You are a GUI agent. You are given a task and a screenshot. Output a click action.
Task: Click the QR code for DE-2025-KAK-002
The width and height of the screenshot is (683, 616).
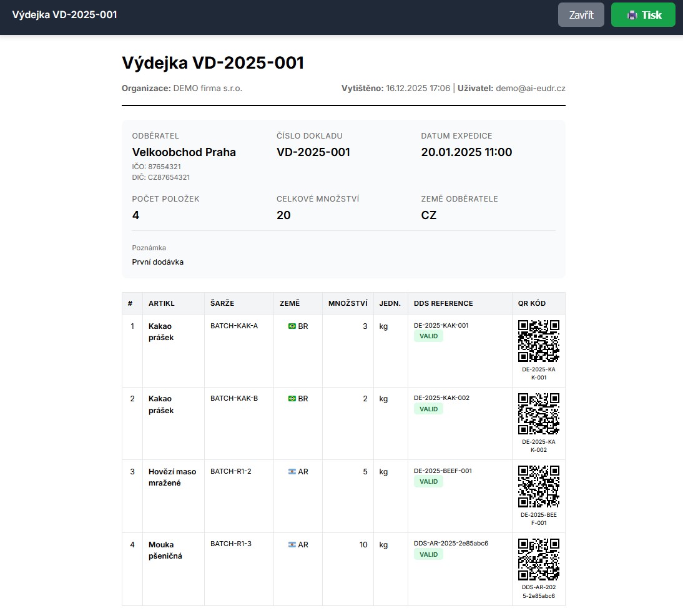[x=538, y=413]
